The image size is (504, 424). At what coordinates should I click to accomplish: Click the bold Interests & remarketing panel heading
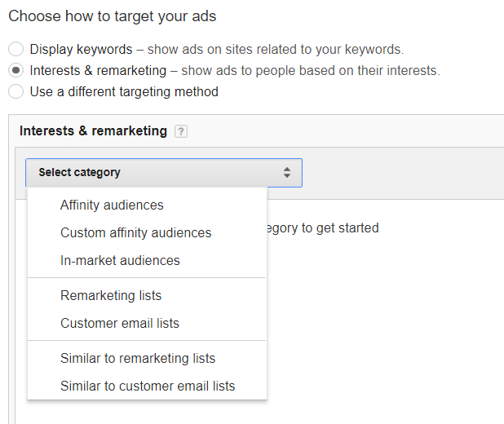pos(93,131)
